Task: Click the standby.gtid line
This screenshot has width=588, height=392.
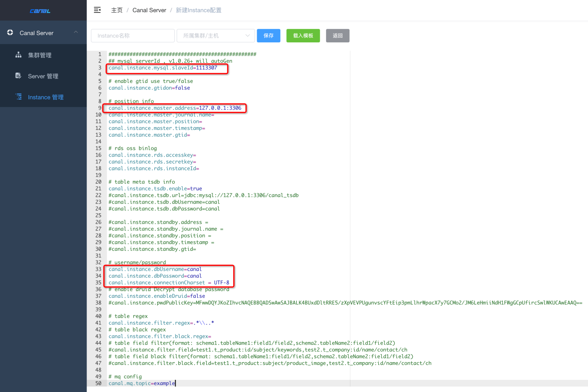Action: (x=152, y=249)
